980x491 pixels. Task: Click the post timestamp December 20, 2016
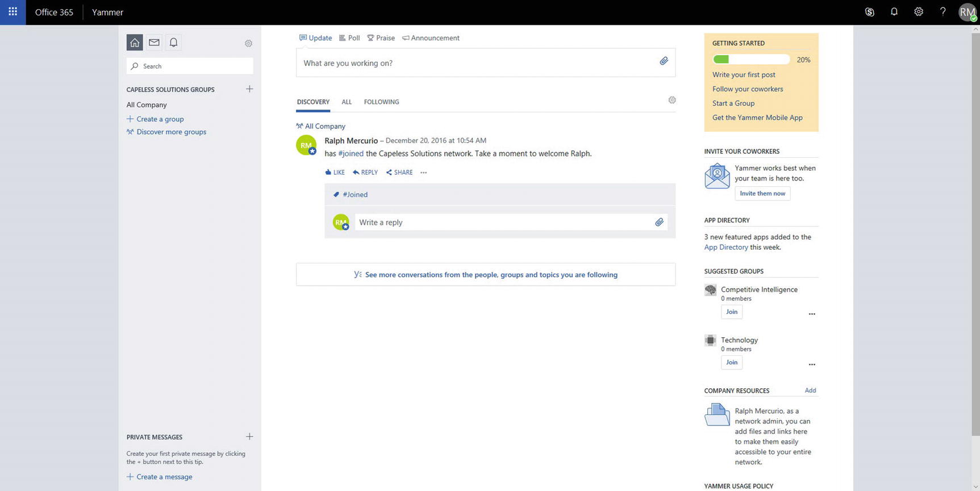tap(436, 141)
